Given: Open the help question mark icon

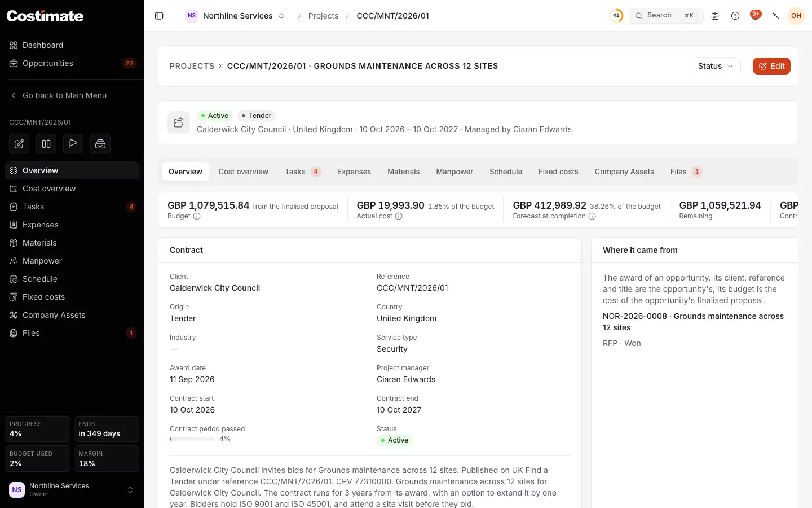Looking at the screenshot, I should pyautogui.click(x=735, y=16).
